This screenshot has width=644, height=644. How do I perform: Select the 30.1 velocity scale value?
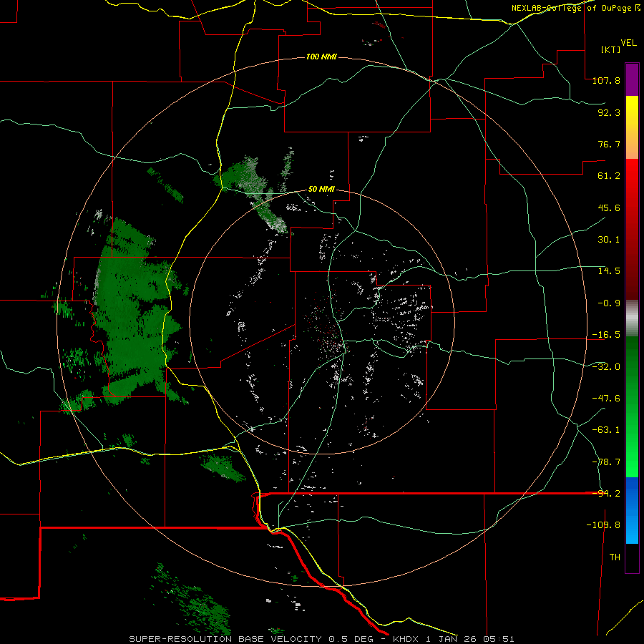pos(609,240)
